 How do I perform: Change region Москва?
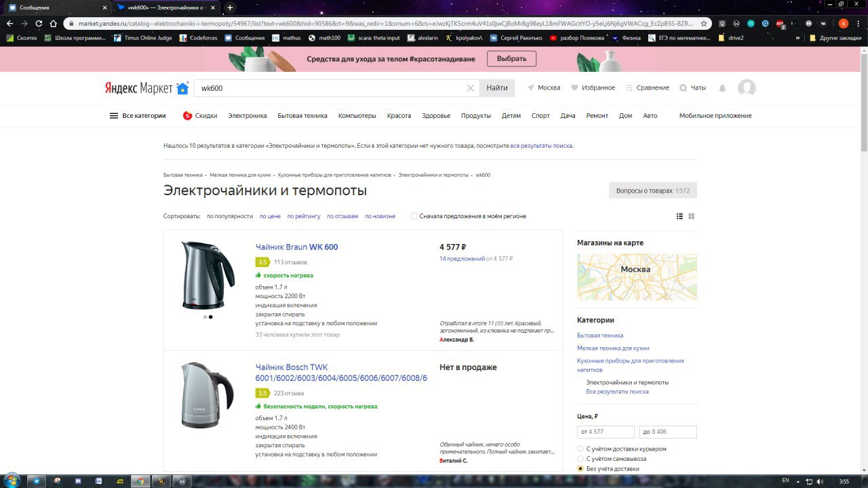pos(544,88)
